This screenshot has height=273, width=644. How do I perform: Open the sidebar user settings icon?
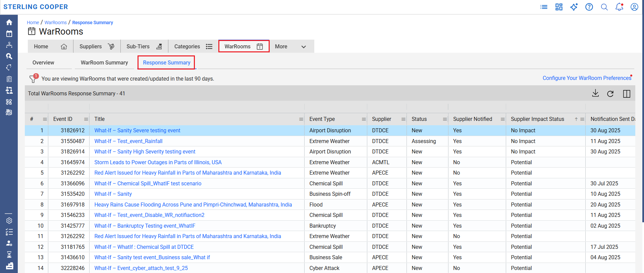9,243
